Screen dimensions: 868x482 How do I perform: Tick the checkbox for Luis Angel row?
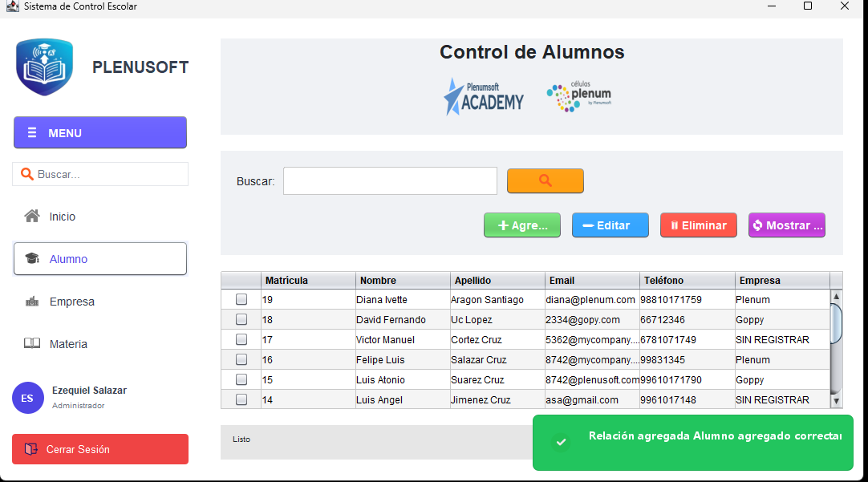(x=241, y=399)
